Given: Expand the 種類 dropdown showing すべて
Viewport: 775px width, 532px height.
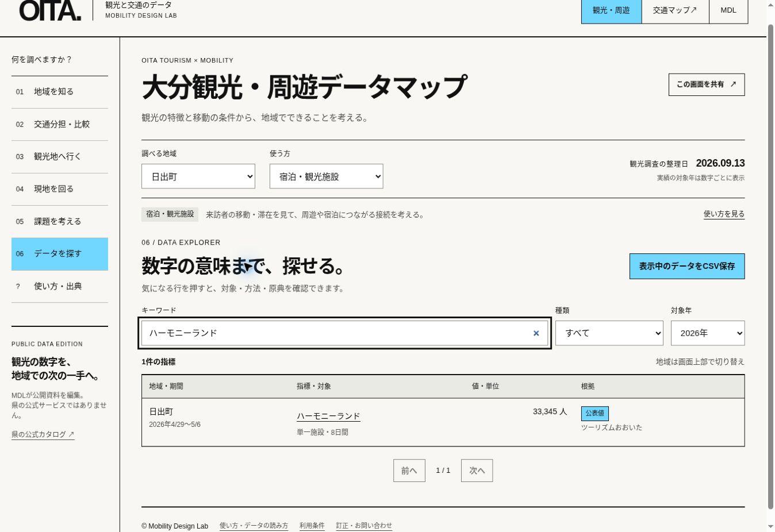Looking at the screenshot, I should pyautogui.click(x=609, y=333).
